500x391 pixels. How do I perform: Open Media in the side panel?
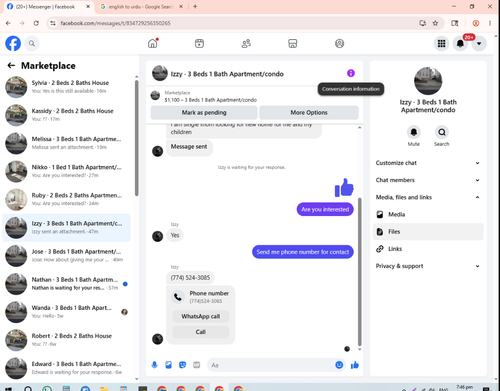pyautogui.click(x=428, y=214)
